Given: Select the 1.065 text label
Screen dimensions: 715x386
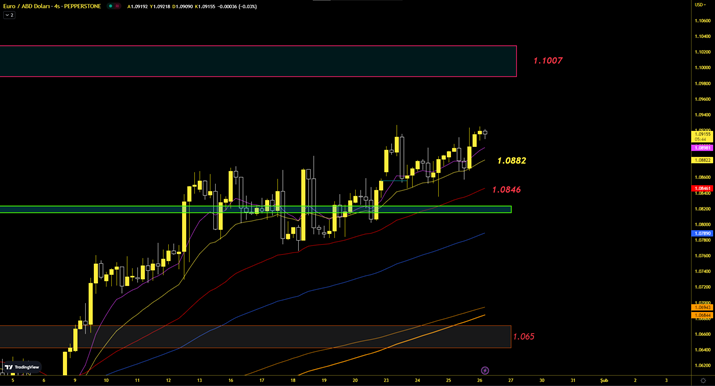Looking at the screenshot, I should 523,337.
